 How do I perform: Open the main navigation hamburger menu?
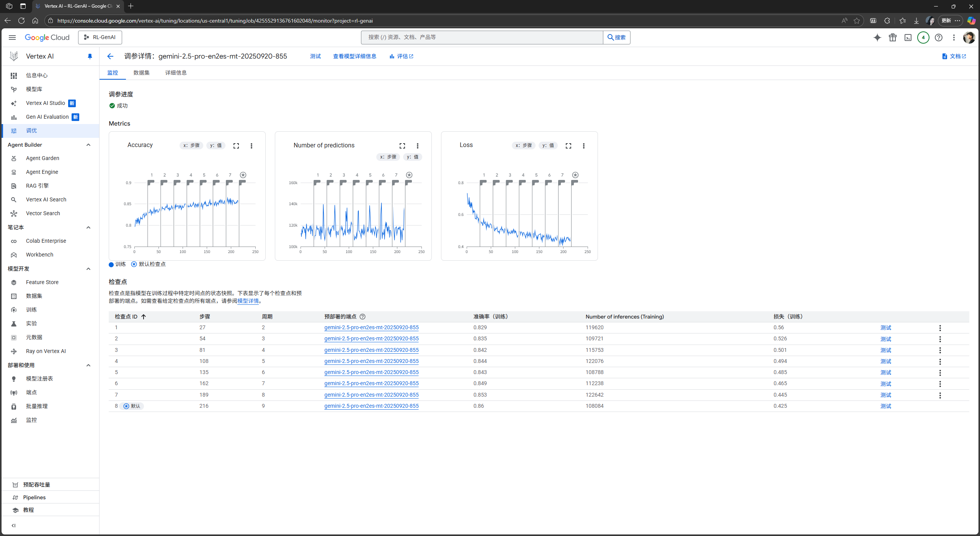tap(12, 37)
